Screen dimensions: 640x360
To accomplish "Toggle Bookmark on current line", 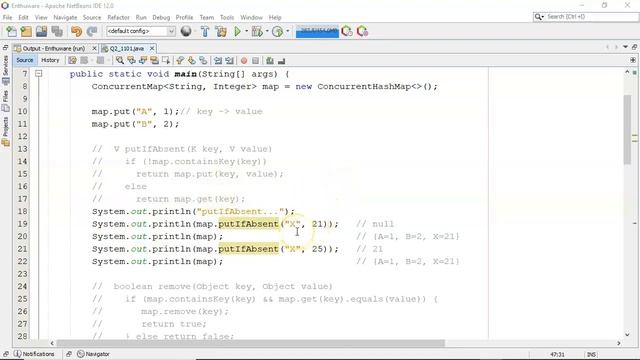I will point(203,60).
